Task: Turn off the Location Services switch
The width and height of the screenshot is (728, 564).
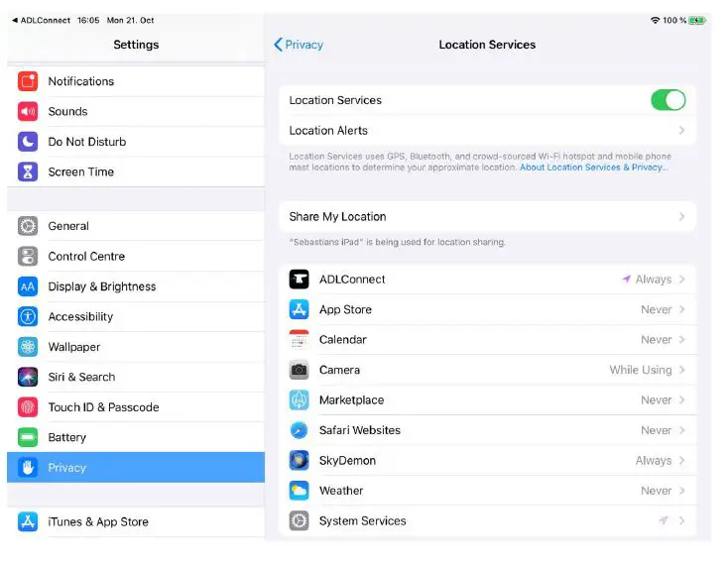Action: coord(667,100)
